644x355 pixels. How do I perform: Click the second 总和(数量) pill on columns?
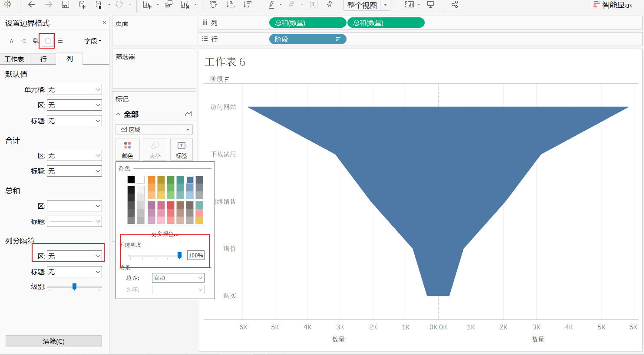point(386,23)
